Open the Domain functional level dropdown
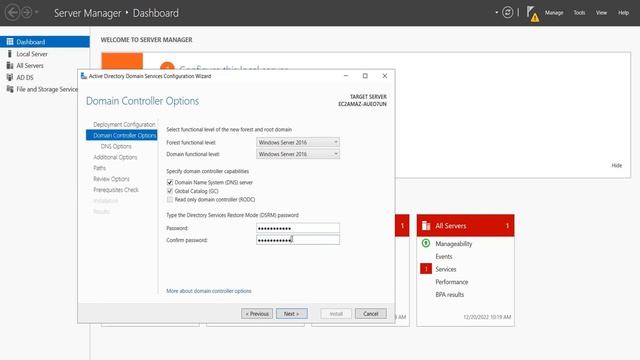Image resolution: width=640 pixels, height=360 pixels. [298, 154]
